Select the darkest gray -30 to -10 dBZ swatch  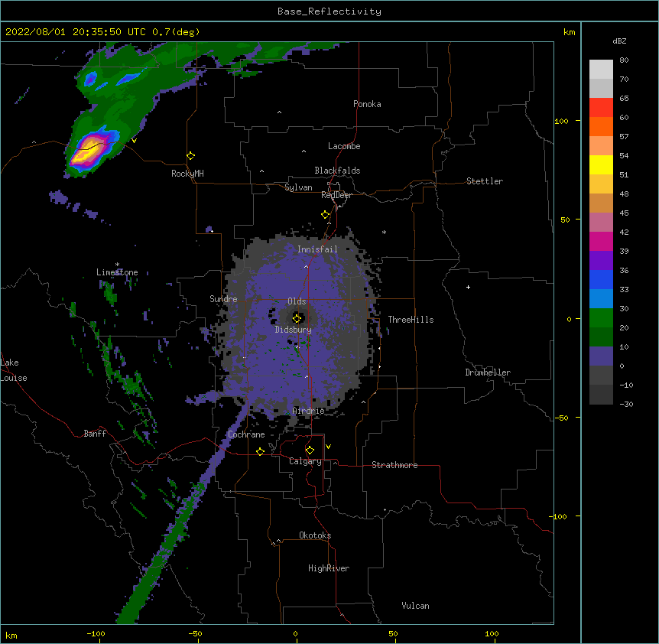coord(601,395)
